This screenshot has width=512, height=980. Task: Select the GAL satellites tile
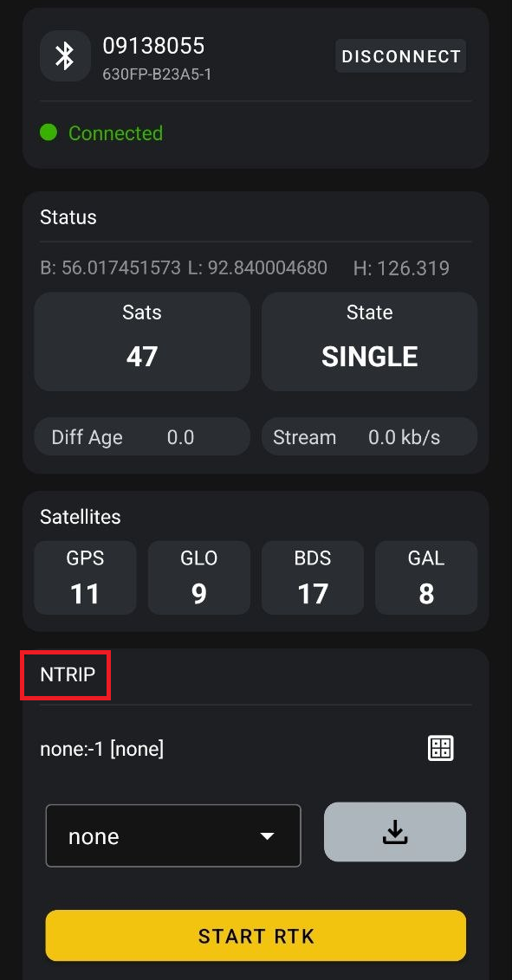(426, 578)
